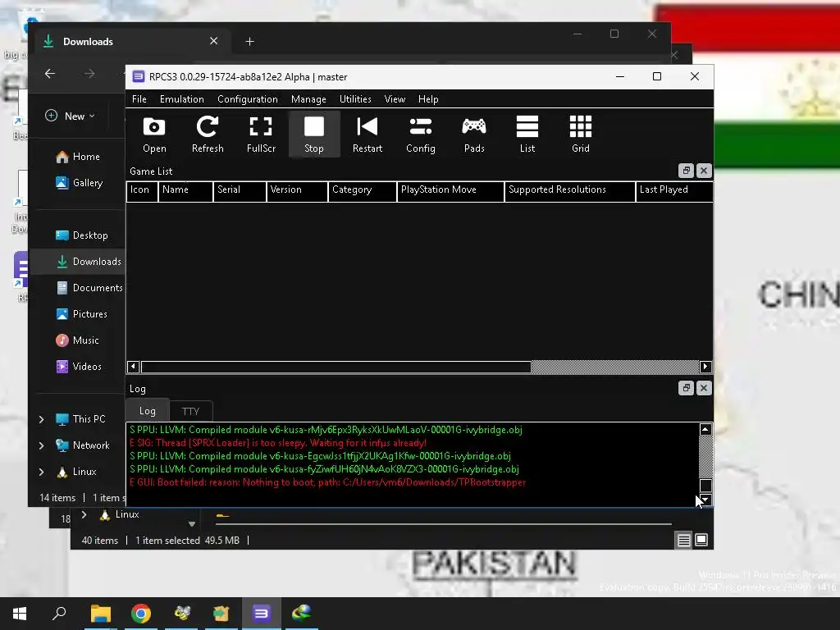Open Videos in Explorer sidebar
Viewport: 840px width, 630px height.
(79, 367)
